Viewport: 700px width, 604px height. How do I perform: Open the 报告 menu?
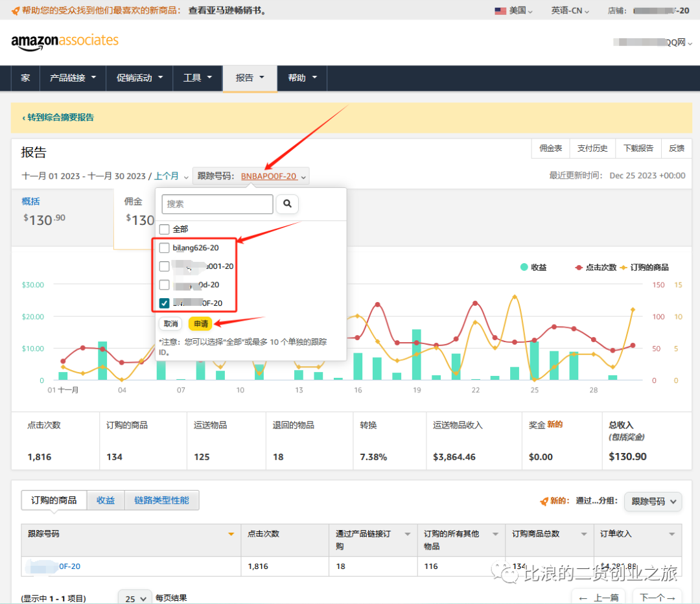[x=250, y=78]
